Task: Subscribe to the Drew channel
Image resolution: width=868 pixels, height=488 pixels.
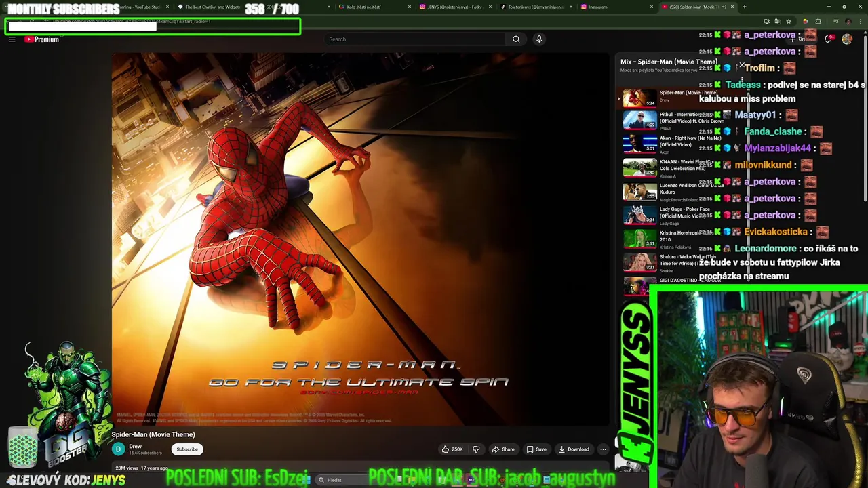Action: (187, 449)
